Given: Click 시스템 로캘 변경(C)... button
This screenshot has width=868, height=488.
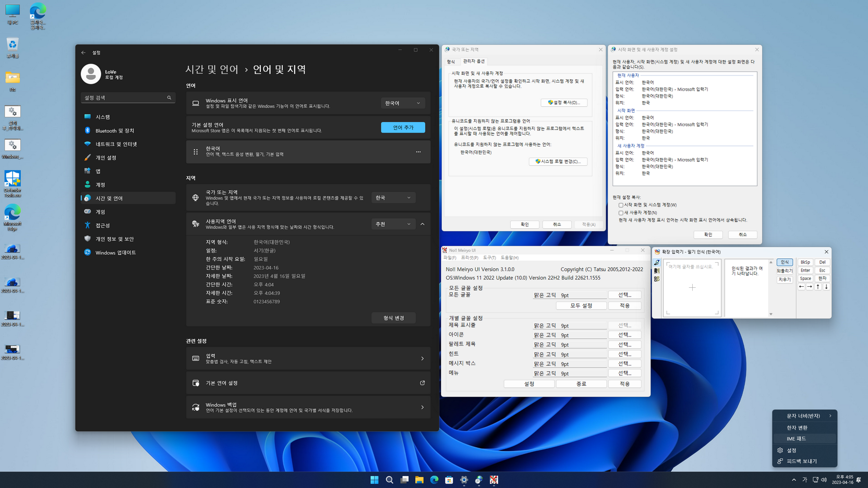Looking at the screenshot, I should pos(558,162).
